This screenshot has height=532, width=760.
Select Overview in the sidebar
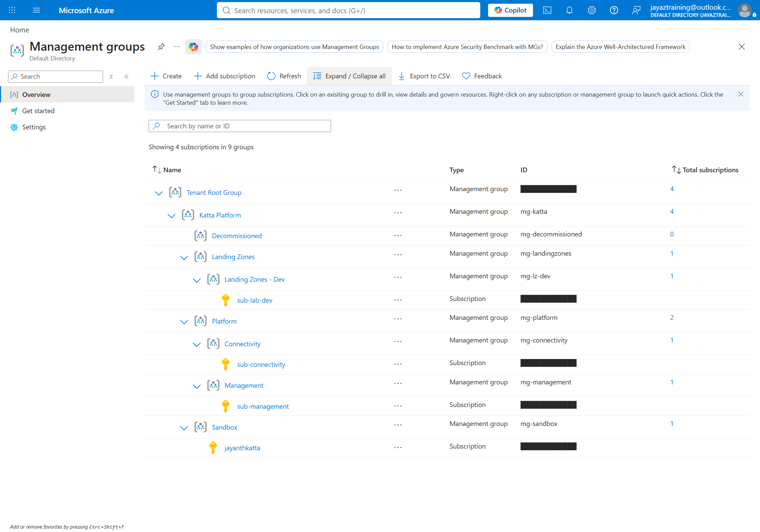68,95
